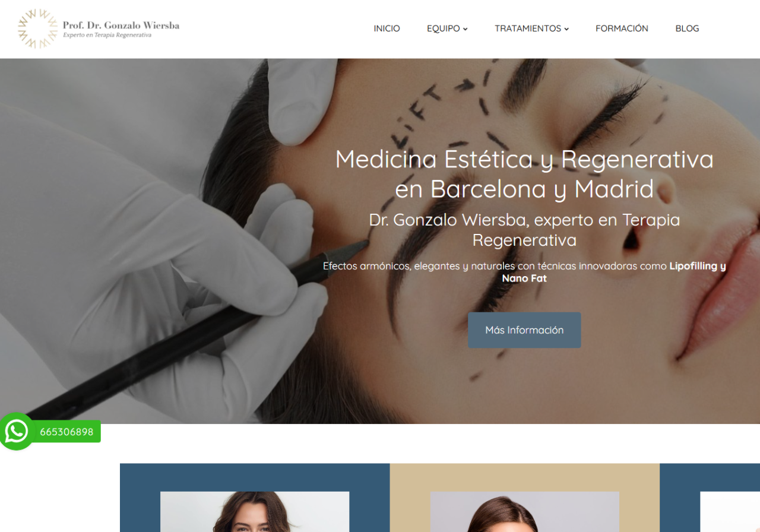Click the hero heading Medicina Estética y Regenerativa
Screen dimensions: 760x532
[x=524, y=159]
